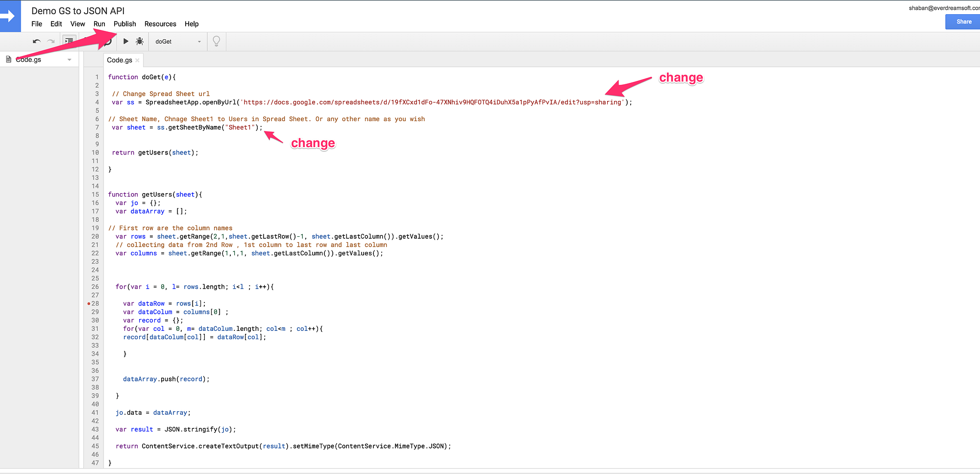This screenshot has width=980, height=474.
Task: Open the Publish menu
Action: (x=124, y=24)
